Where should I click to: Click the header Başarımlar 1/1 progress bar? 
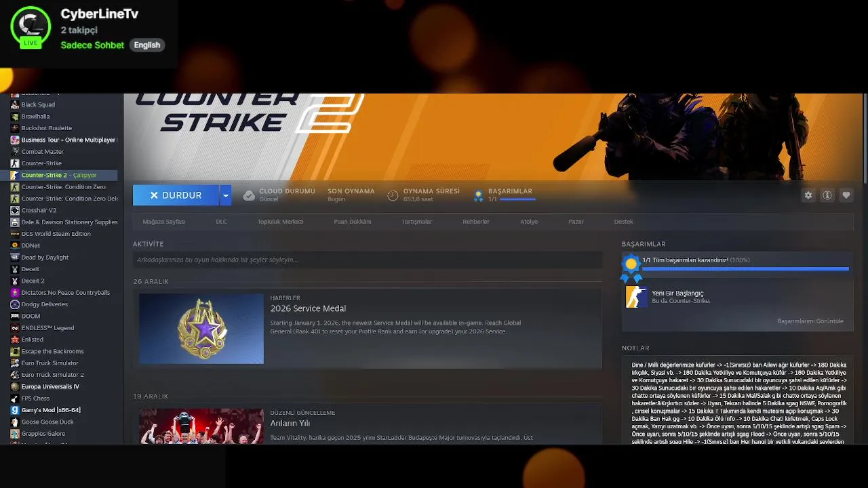pos(517,199)
